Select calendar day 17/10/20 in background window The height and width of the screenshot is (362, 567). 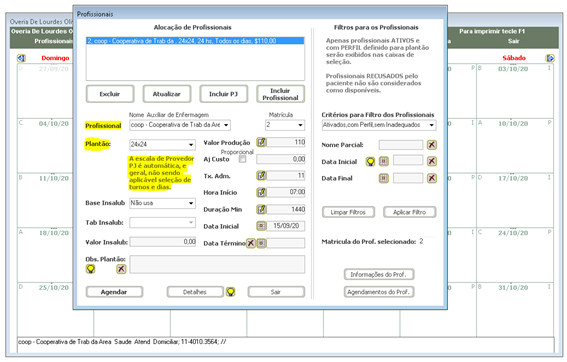(x=513, y=178)
